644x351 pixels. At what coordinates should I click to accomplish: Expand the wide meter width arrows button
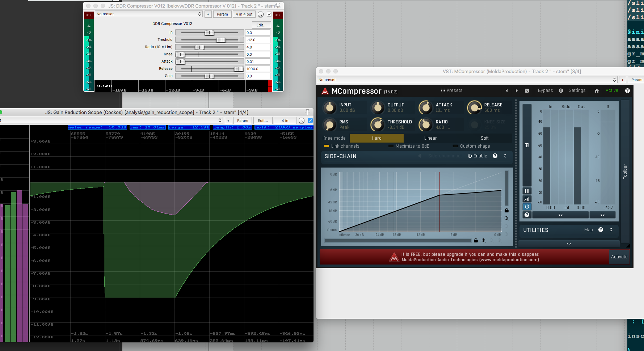tap(560, 215)
